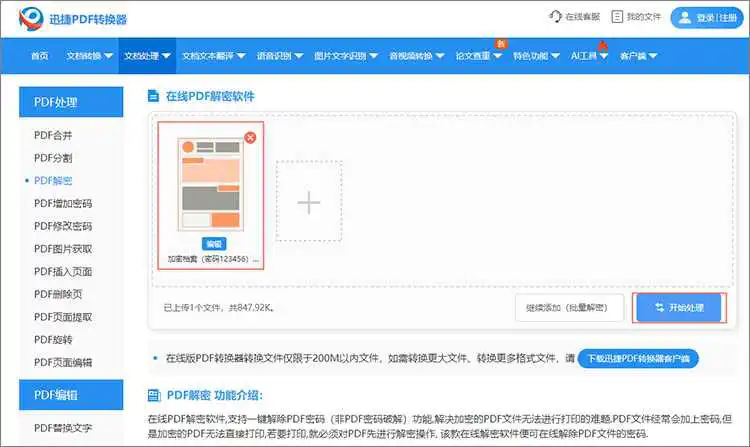Click the 已上传1个文件 status text
This screenshot has width=750, height=447.
[219, 307]
